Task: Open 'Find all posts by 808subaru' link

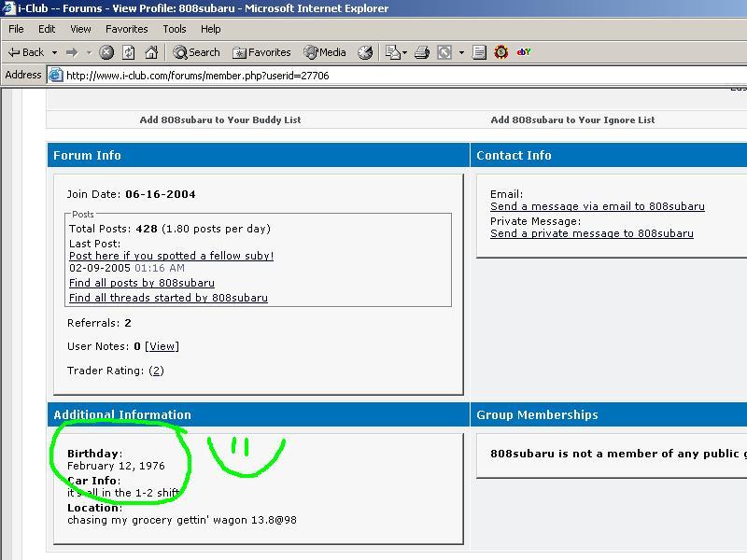Action: 142,283
